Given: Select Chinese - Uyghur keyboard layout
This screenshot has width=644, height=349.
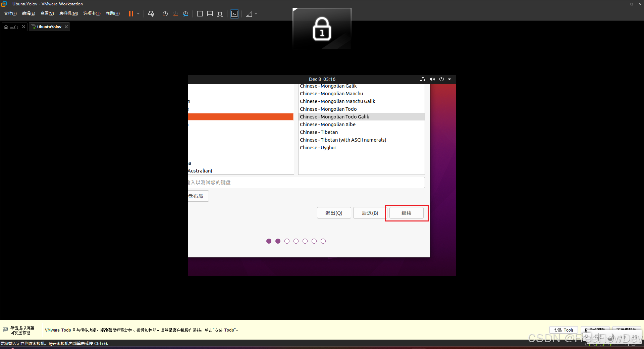Looking at the screenshot, I should click(318, 148).
